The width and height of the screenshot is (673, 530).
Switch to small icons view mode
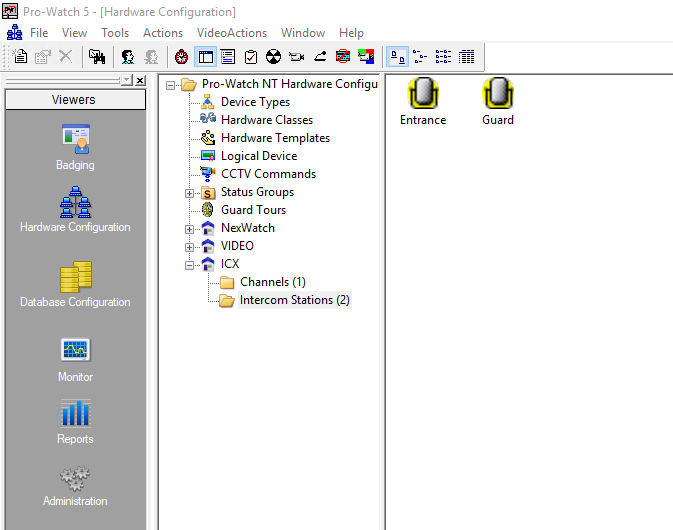click(x=420, y=57)
